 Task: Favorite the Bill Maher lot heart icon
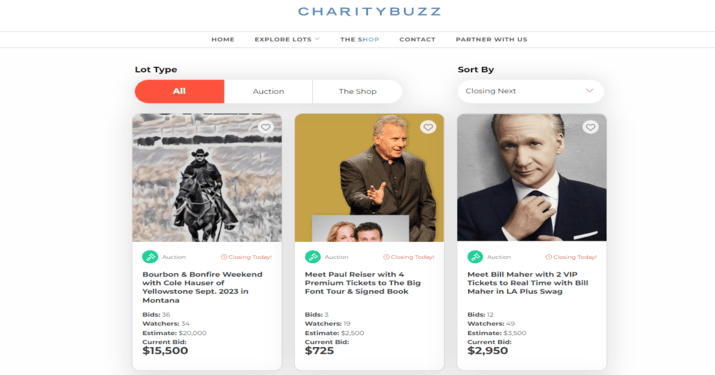tap(590, 127)
